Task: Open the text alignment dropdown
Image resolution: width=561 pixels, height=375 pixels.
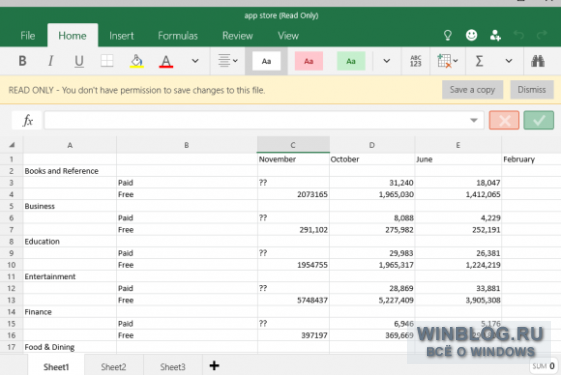Action: pos(228,61)
